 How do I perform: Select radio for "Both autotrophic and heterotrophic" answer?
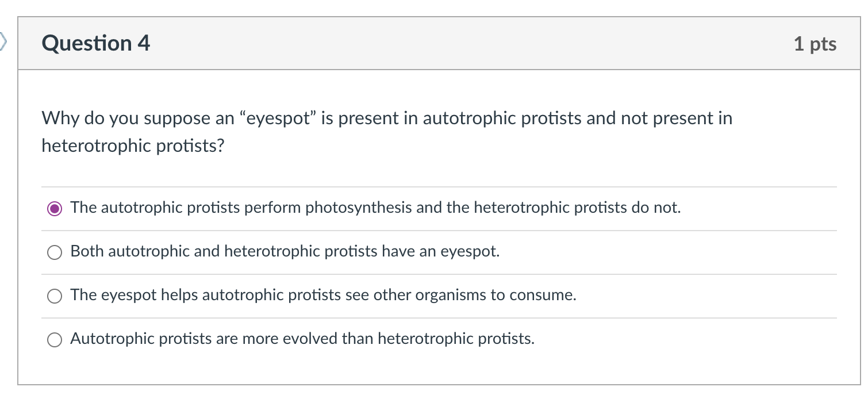[55, 252]
